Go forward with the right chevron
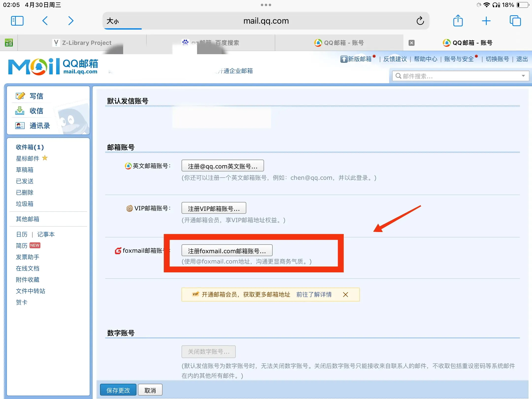 (71, 21)
